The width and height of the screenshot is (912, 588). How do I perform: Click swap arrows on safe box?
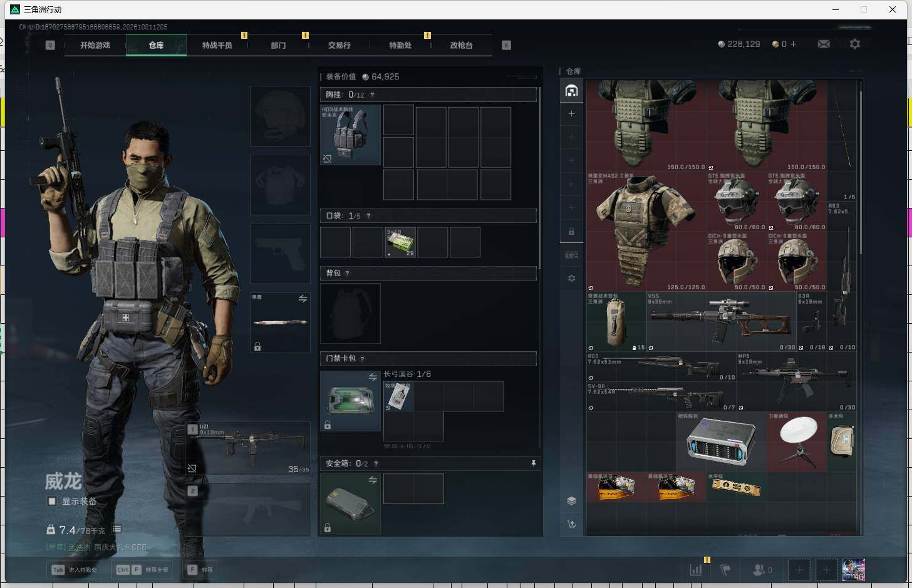373,480
